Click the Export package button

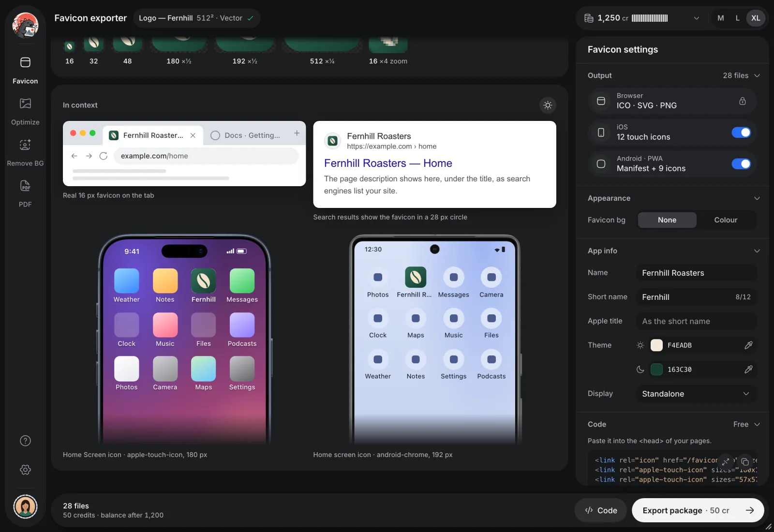pyautogui.click(x=698, y=510)
